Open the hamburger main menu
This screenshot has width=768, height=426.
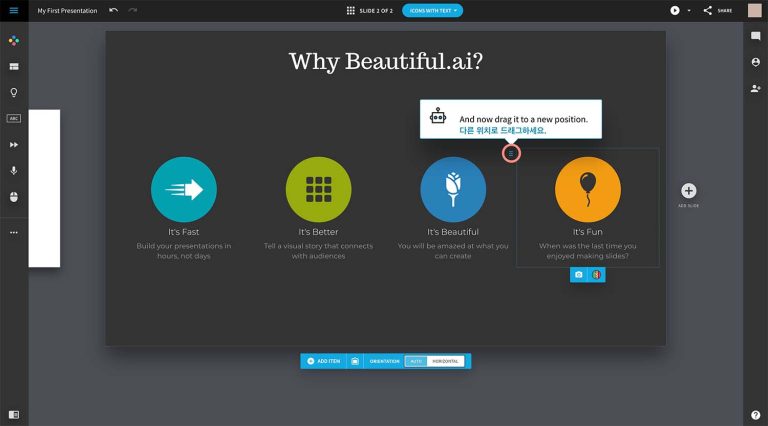coord(13,10)
